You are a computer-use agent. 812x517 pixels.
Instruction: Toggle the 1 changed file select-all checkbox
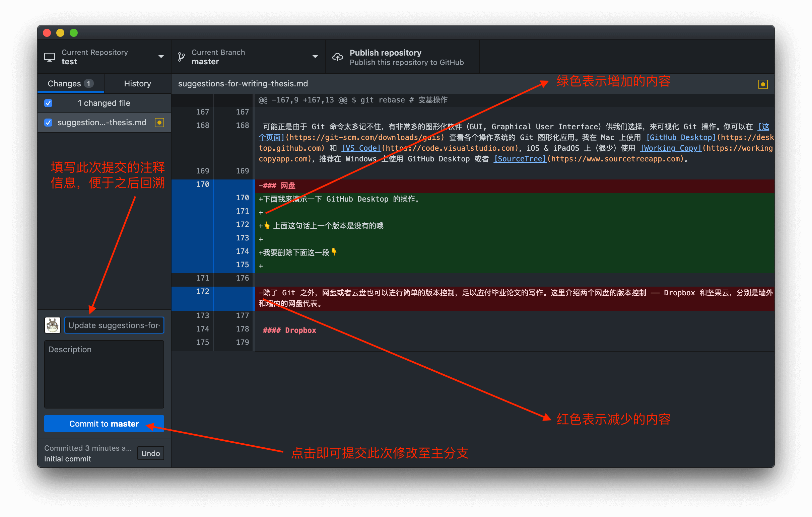(x=49, y=103)
